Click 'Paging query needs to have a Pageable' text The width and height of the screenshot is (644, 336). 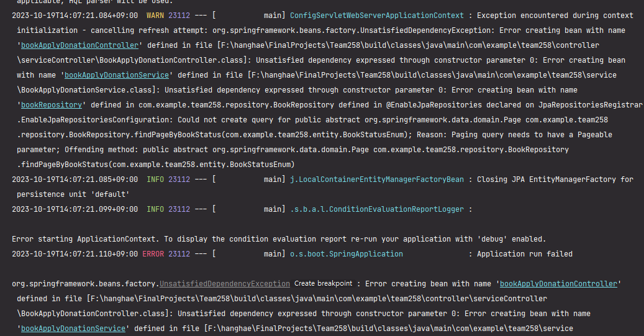(532, 135)
